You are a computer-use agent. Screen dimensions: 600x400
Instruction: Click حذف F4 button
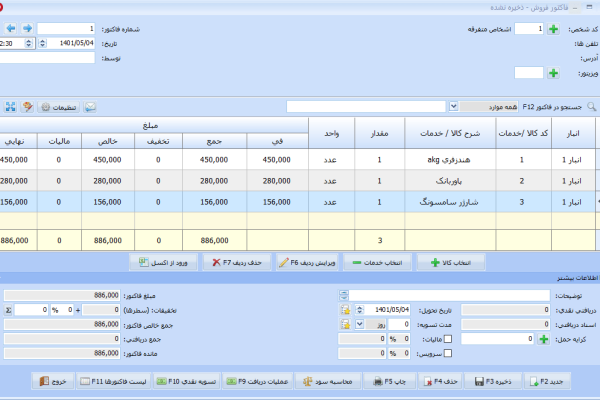tap(440, 381)
